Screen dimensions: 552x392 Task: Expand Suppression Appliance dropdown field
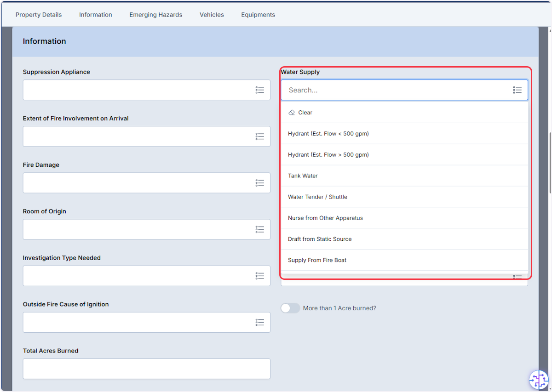(x=147, y=90)
